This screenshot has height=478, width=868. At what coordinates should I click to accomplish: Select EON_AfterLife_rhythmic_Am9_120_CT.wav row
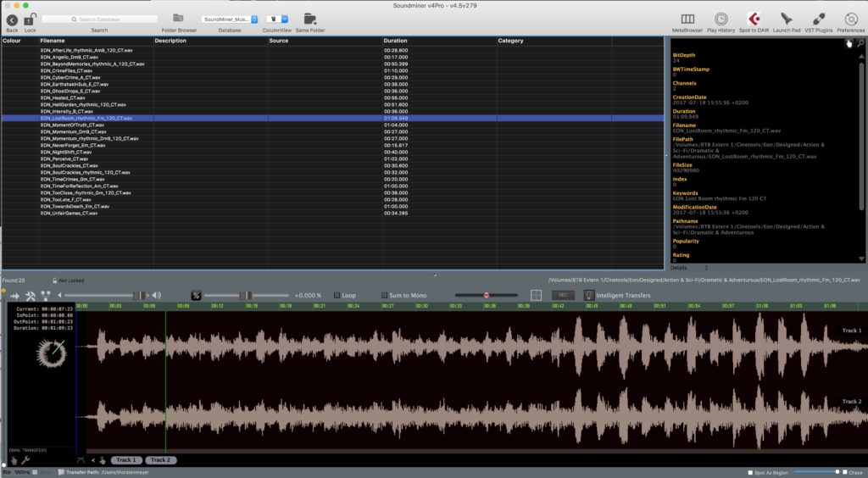point(332,50)
